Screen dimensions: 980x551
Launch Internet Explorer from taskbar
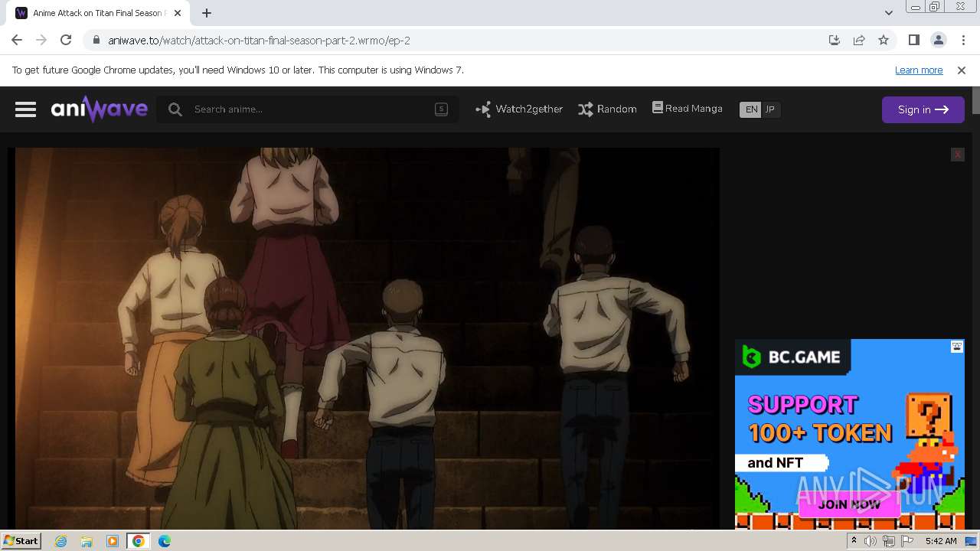[x=60, y=541]
